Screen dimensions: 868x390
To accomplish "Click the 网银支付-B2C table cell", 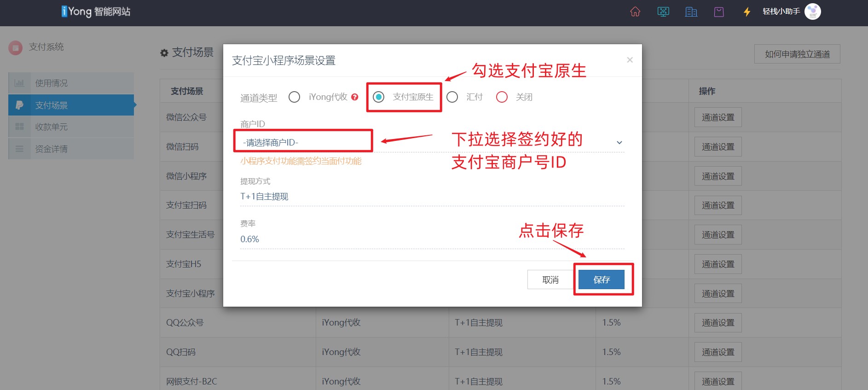I will [x=191, y=381].
